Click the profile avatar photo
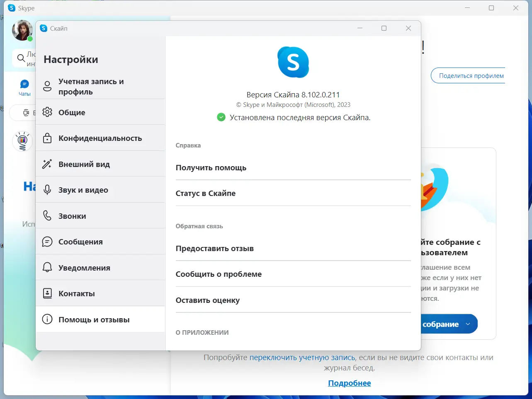 point(22,31)
